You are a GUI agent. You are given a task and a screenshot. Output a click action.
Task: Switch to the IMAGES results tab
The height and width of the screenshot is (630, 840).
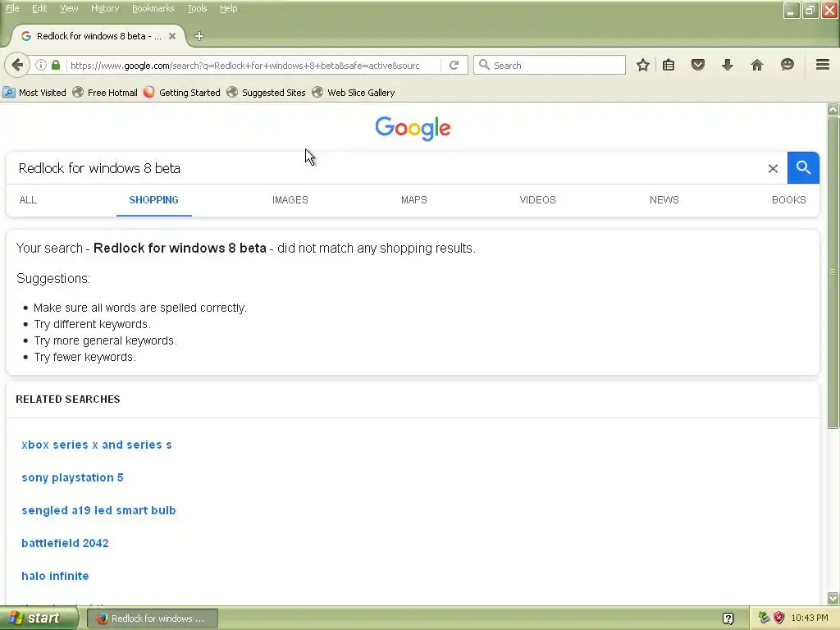[x=290, y=200]
